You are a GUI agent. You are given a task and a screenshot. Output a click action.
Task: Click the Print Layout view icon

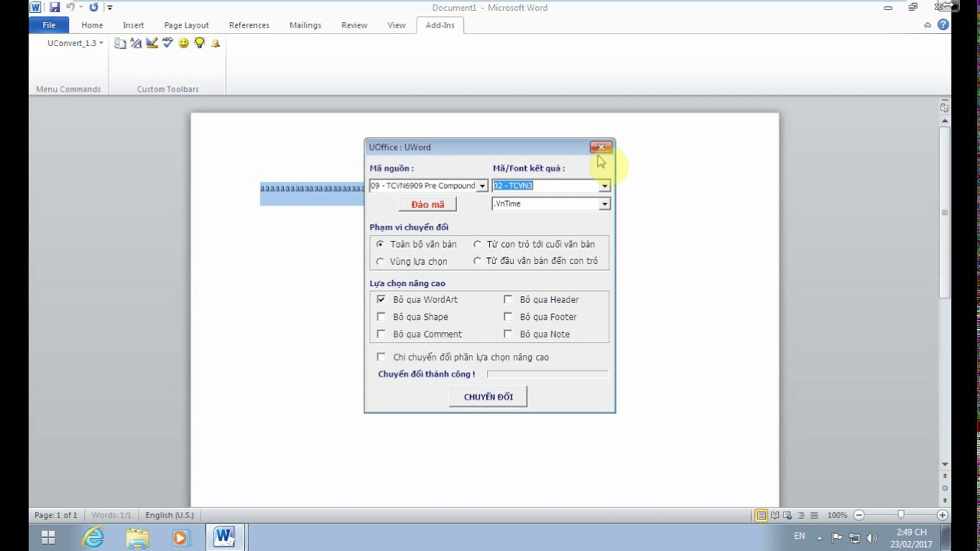pos(761,515)
